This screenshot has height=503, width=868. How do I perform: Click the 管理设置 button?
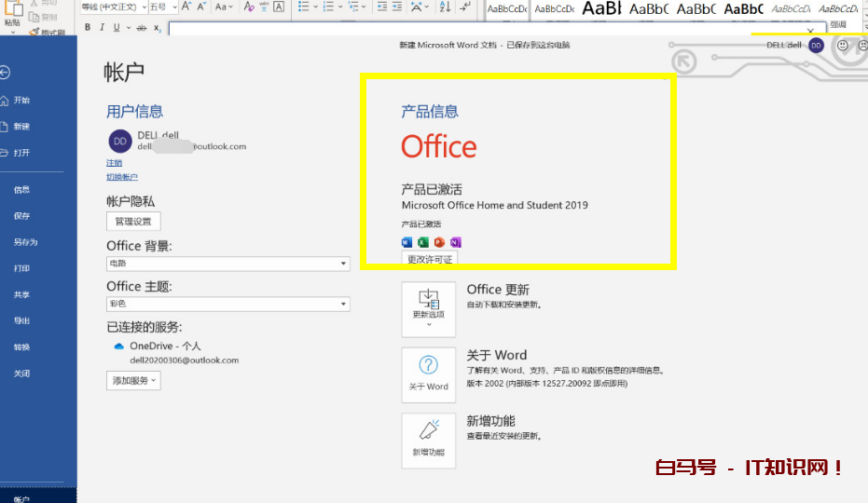[133, 222]
